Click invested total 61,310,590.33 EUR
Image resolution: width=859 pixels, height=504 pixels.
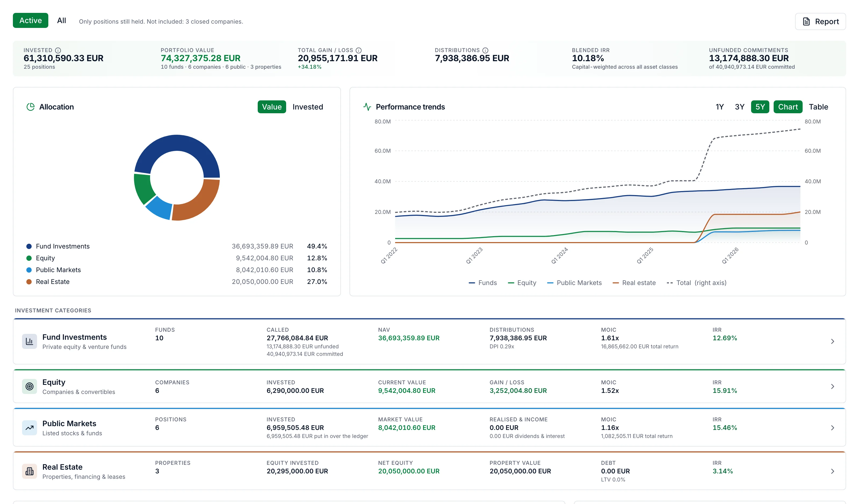coord(63,58)
